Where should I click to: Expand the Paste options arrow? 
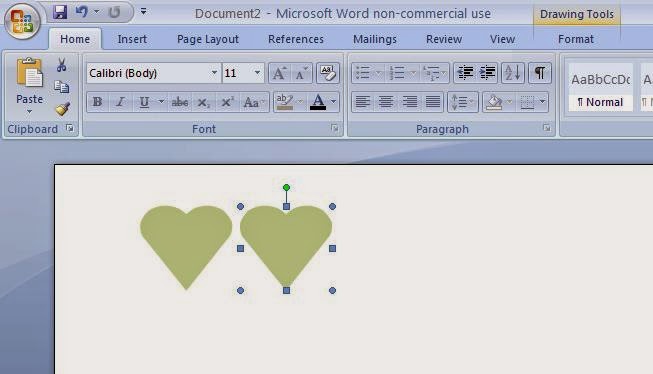tap(29, 112)
